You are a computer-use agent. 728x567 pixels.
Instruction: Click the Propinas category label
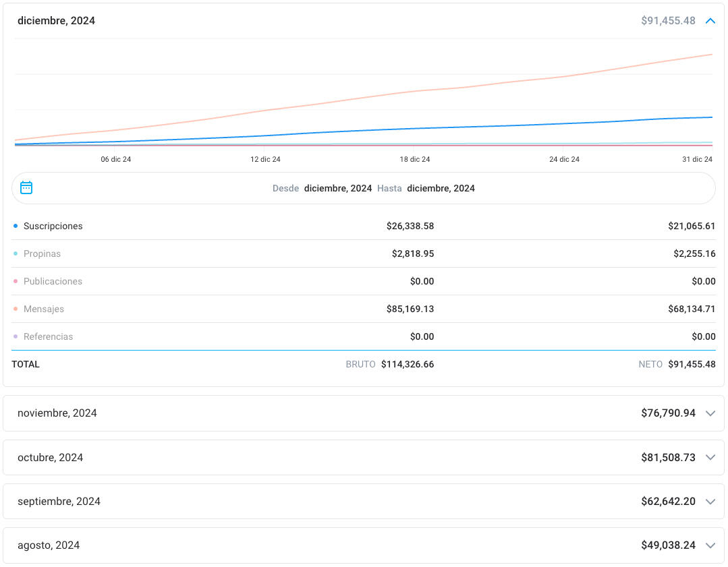coord(42,253)
